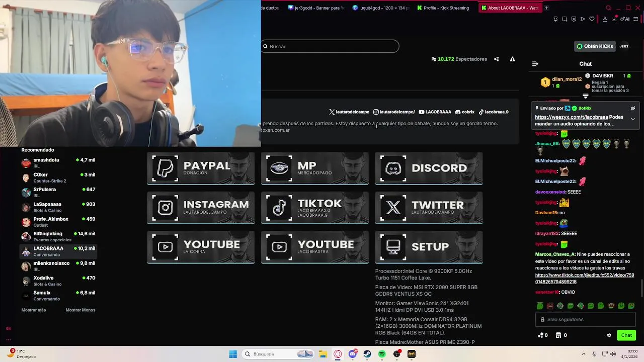Select Xodalive recommended channel

pyautogui.click(x=58, y=281)
